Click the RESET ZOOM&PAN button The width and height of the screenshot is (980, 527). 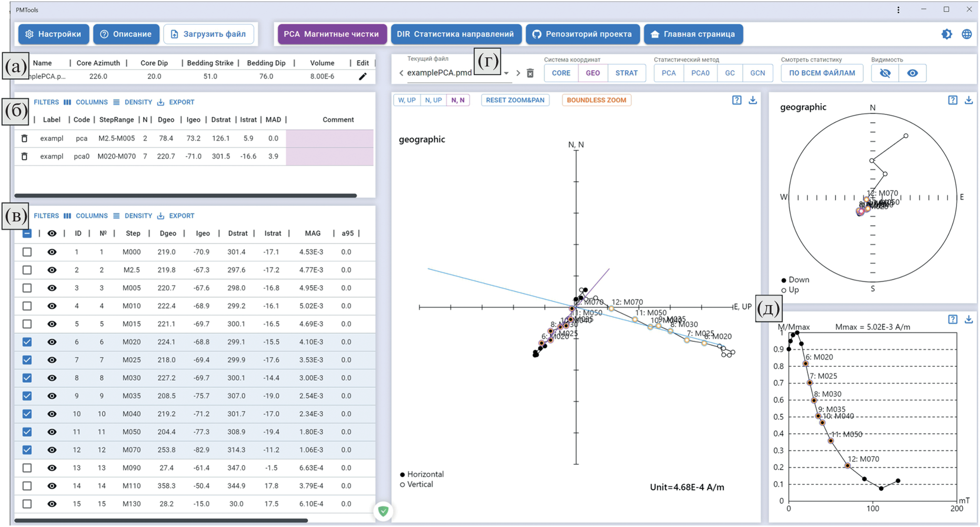515,100
